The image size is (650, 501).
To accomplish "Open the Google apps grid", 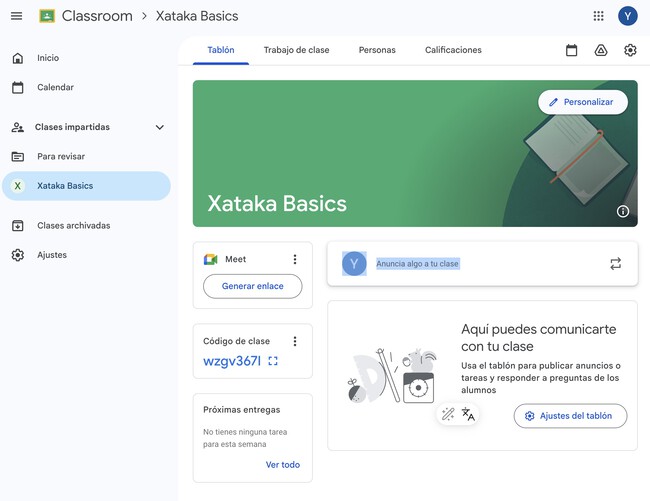I will coord(598,16).
